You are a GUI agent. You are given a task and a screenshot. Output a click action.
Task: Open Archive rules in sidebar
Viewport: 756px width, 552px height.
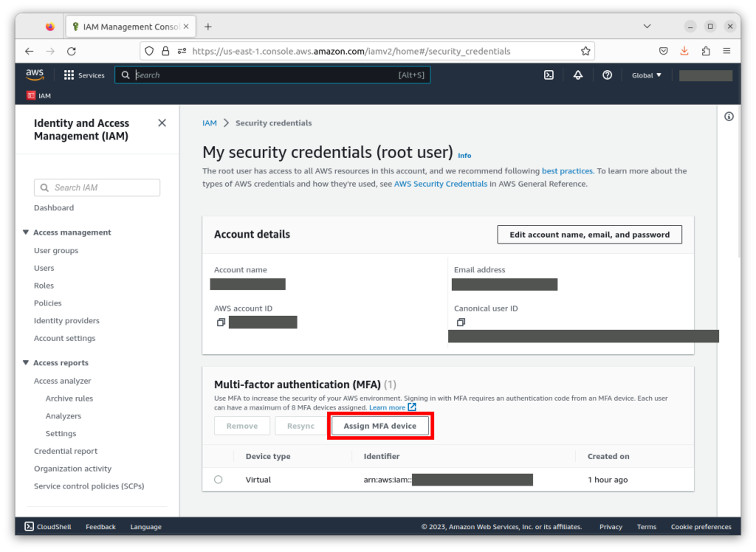click(69, 399)
